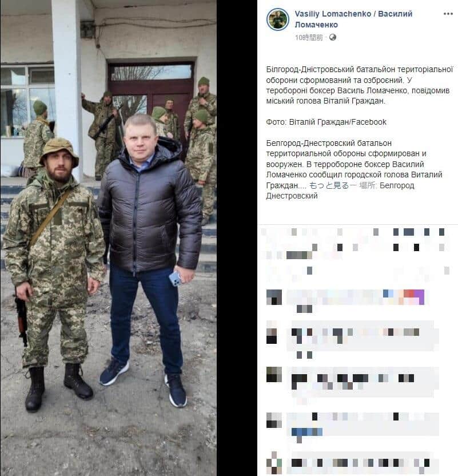Click the blue blurred link in fourth comment

tap(306, 432)
